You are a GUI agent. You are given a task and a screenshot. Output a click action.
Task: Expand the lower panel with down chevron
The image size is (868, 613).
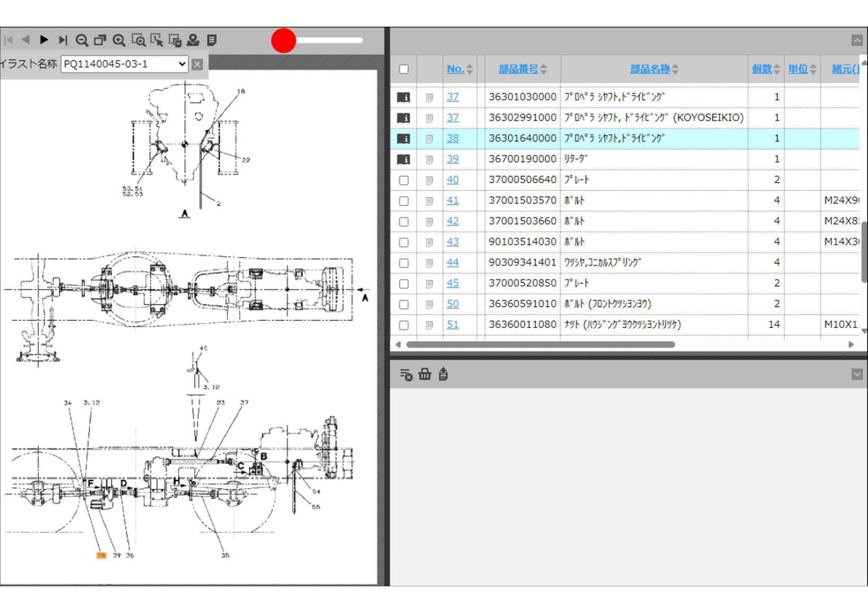(857, 374)
